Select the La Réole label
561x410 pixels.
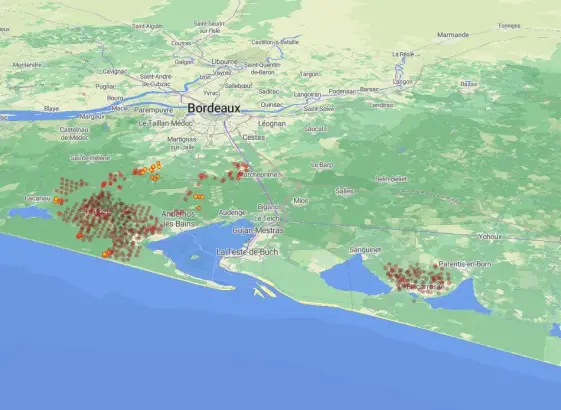pos(403,54)
